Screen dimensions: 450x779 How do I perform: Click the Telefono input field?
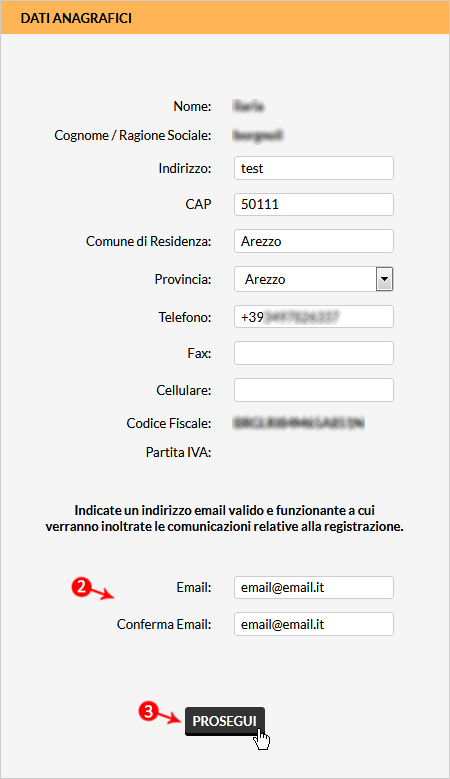(314, 317)
